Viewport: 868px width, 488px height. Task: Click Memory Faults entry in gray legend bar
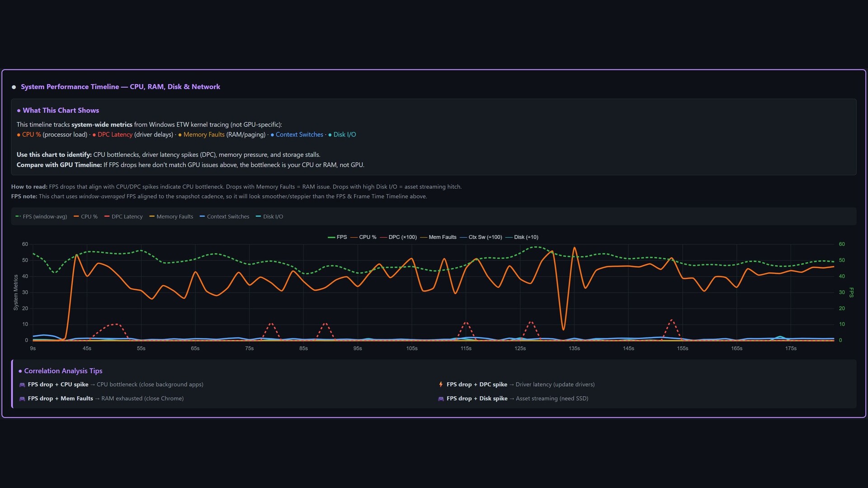(171, 217)
